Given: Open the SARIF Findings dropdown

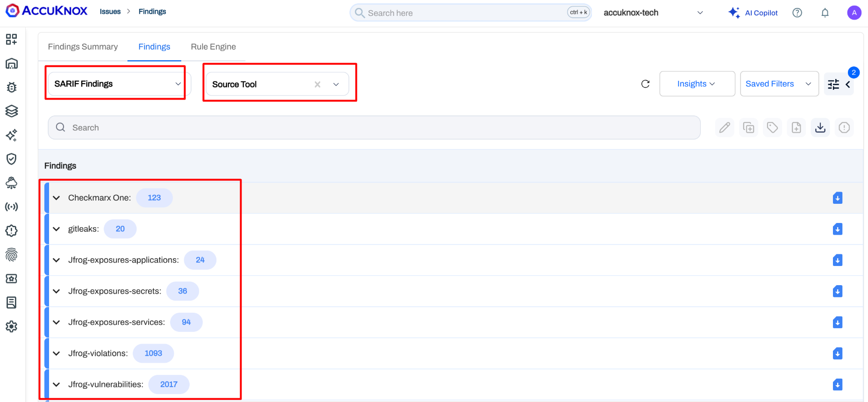Looking at the screenshot, I should tap(117, 84).
